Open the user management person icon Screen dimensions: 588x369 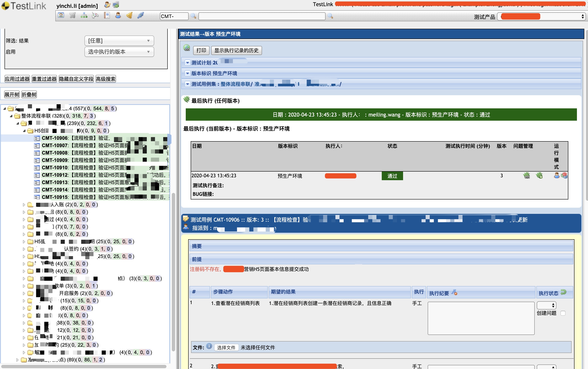tap(118, 16)
